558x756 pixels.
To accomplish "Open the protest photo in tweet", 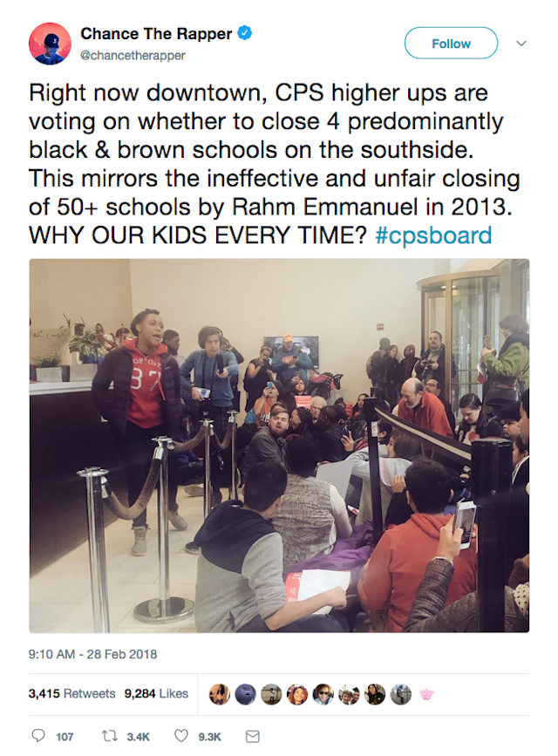I will (279, 445).
